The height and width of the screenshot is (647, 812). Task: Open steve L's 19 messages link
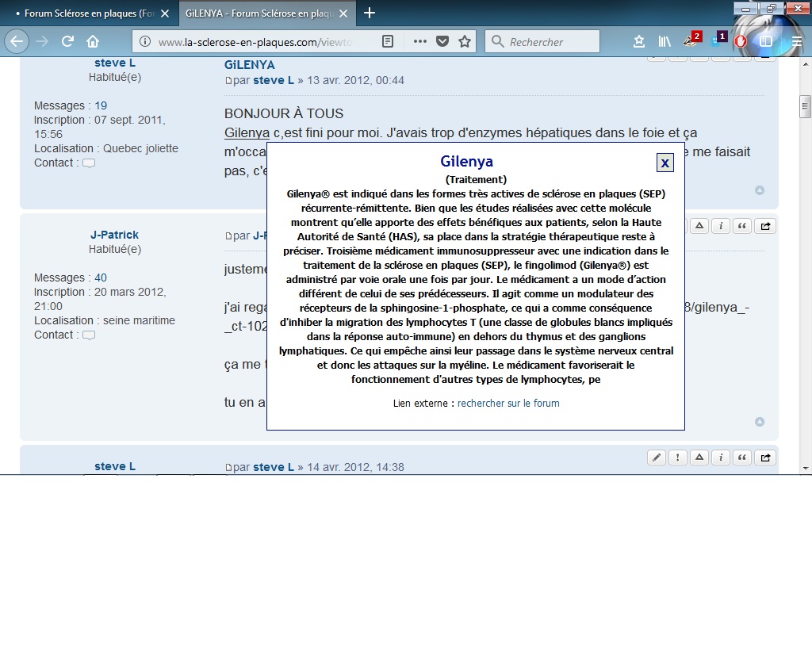point(101,105)
